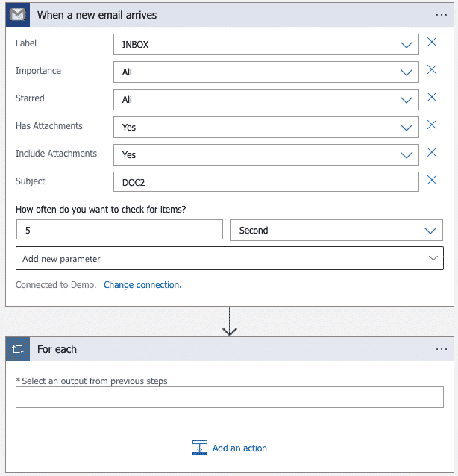Viewport: 458px width, 476px height.
Task: Open the Include Attachments dropdown
Action: click(266, 155)
